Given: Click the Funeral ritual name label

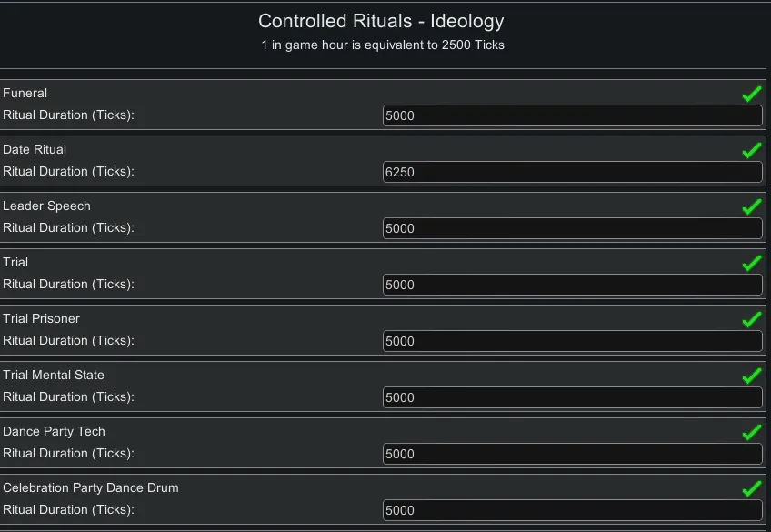Looking at the screenshot, I should coord(25,93).
